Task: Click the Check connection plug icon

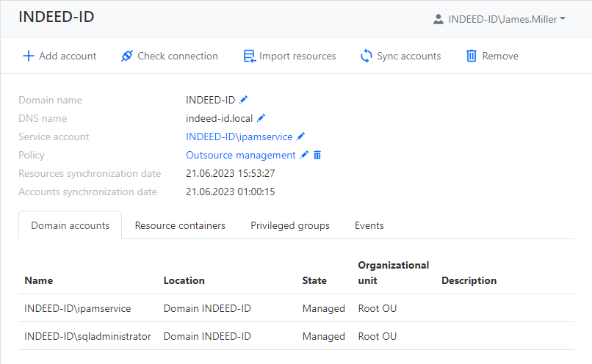Action: pyautogui.click(x=127, y=56)
